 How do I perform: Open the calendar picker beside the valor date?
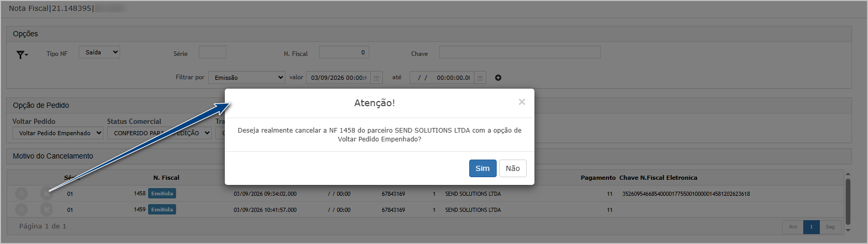(x=377, y=78)
